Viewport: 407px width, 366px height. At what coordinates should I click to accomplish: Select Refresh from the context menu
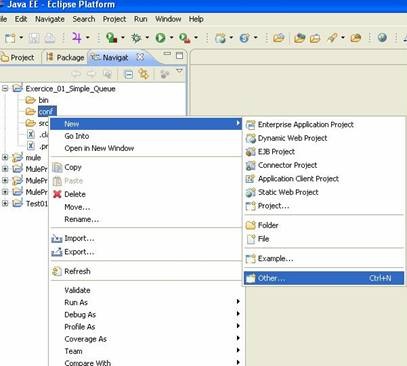click(77, 271)
